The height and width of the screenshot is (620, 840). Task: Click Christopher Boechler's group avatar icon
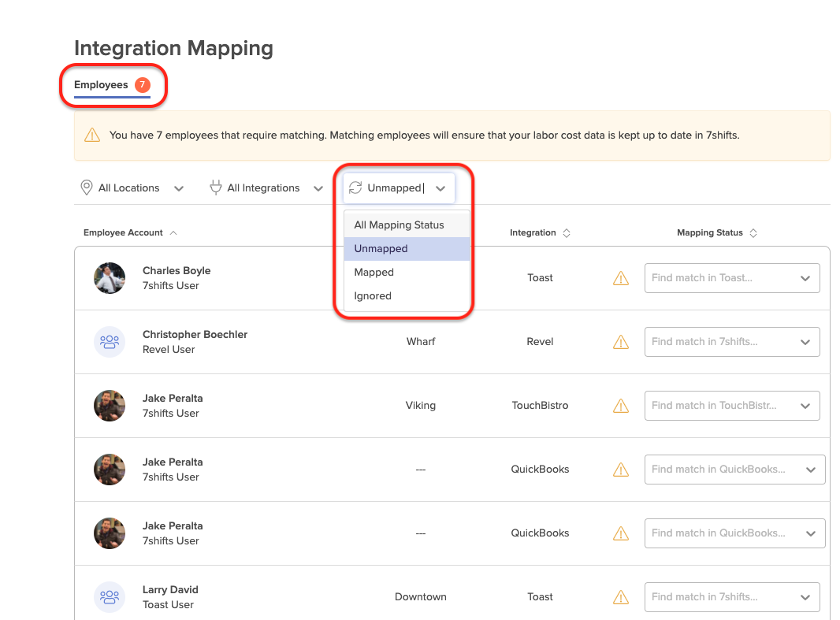tap(110, 342)
